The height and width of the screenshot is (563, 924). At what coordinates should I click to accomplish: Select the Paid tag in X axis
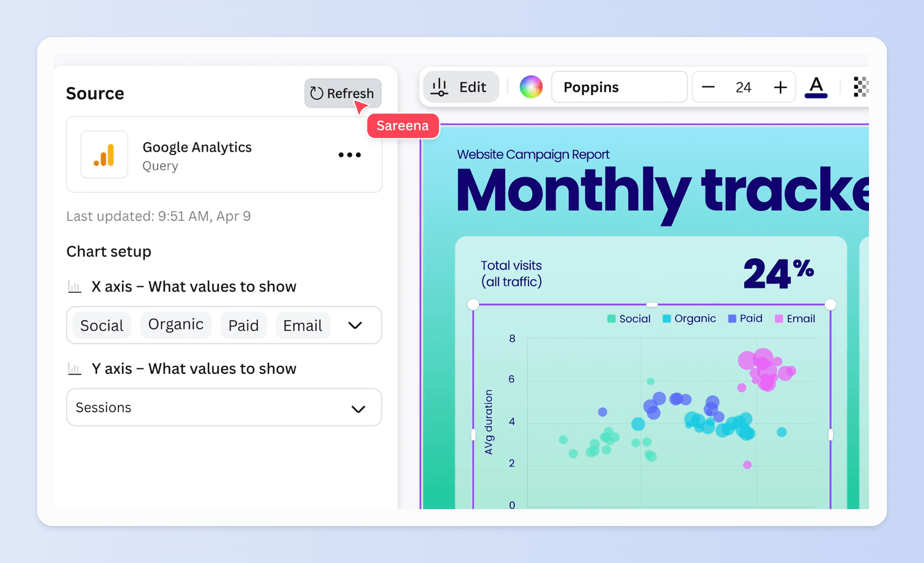(243, 325)
